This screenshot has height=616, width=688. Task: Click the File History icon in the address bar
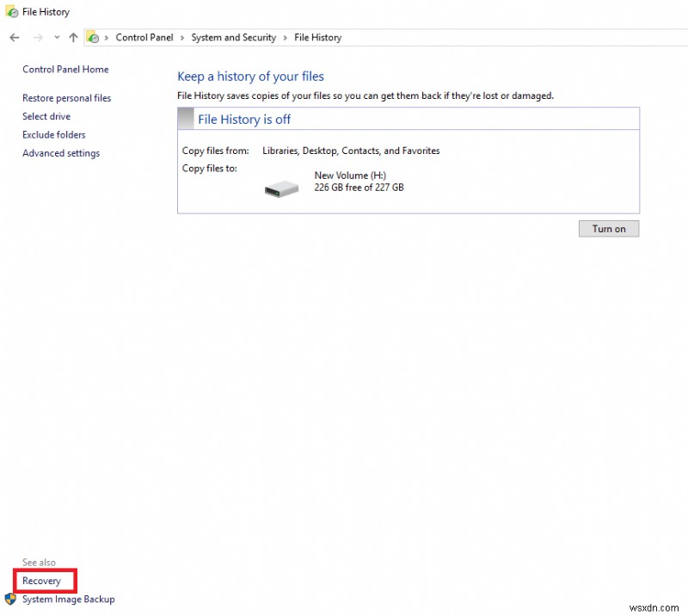tap(92, 37)
